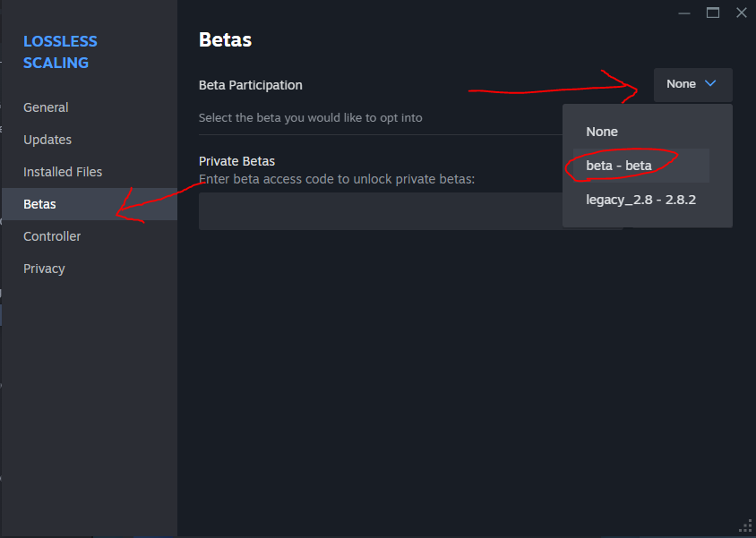This screenshot has width=756, height=538.
Task: Pick the legacy_2.8 - 2.8.2 branch option
Action: (640, 200)
